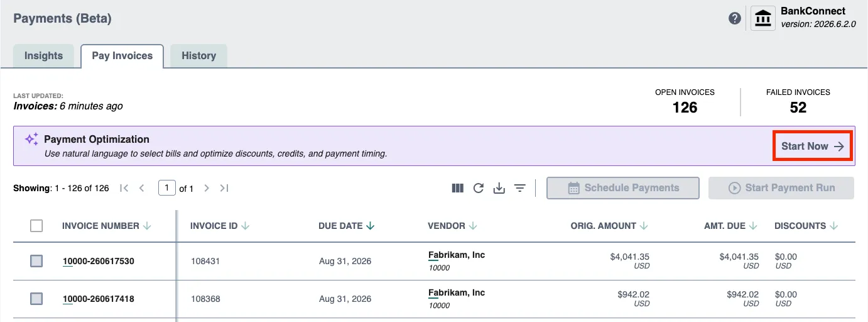Go to next page of invoices
This screenshot has height=322, width=868.
206,188
